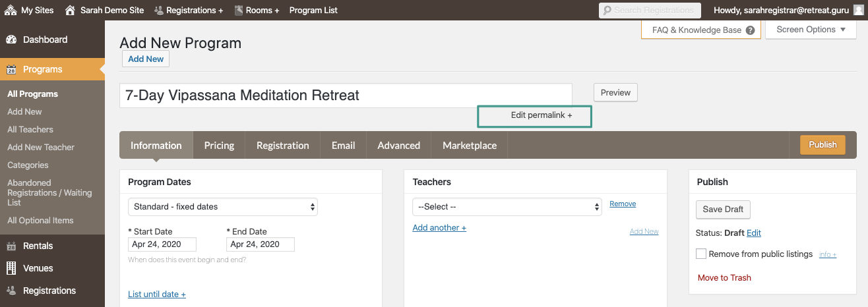The image size is (868, 307).
Task: Select the Programs calendar icon in sidebar
Action: pos(11,69)
